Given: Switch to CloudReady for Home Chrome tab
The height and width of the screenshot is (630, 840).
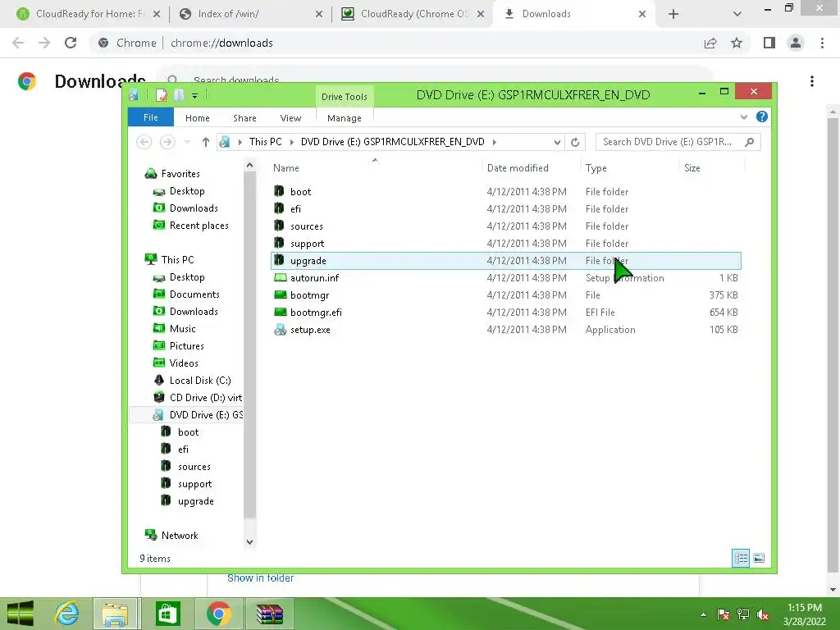Looking at the screenshot, I should 89,14.
